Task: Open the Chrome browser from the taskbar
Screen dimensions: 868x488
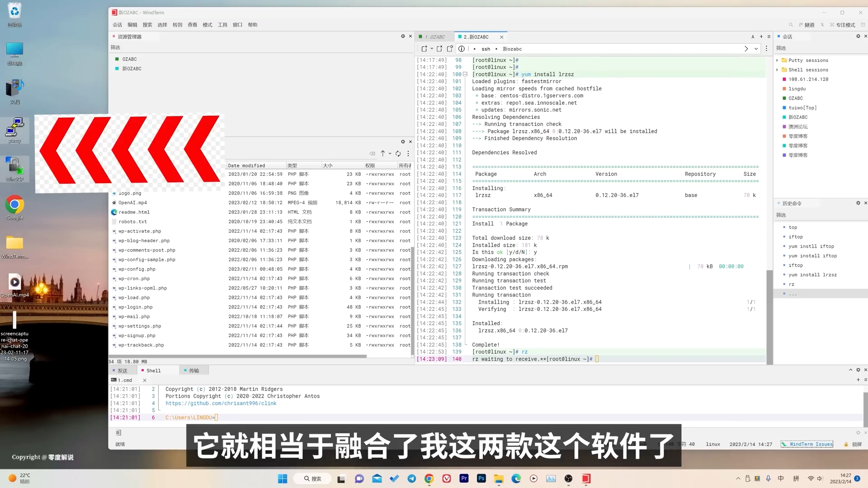Action: pyautogui.click(x=429, y=479)
